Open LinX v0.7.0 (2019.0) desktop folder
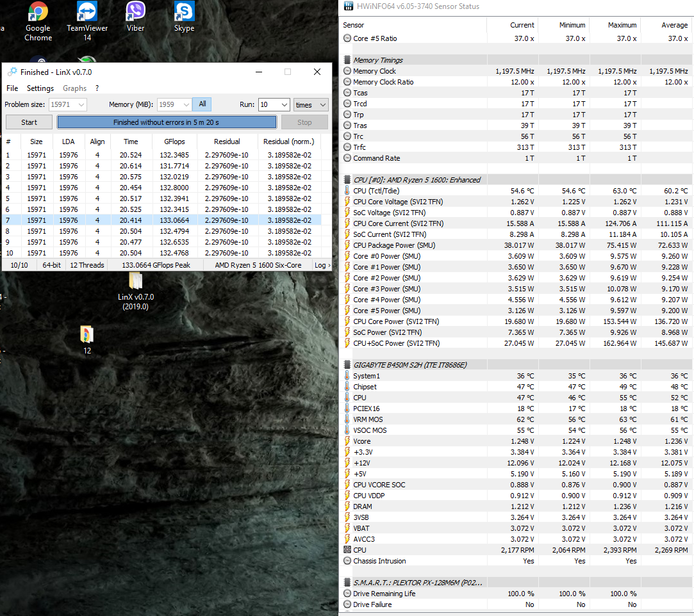 tap(135, 291)
